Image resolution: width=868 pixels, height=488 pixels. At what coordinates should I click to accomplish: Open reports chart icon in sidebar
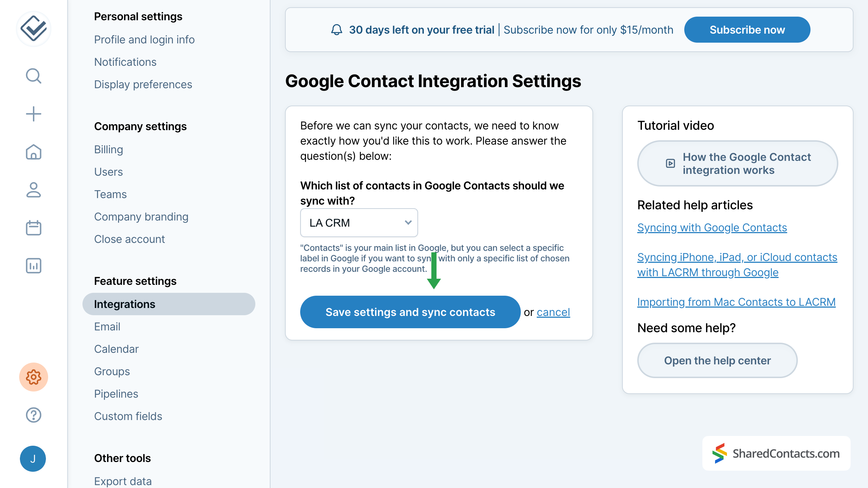click(x=33, y=266)
